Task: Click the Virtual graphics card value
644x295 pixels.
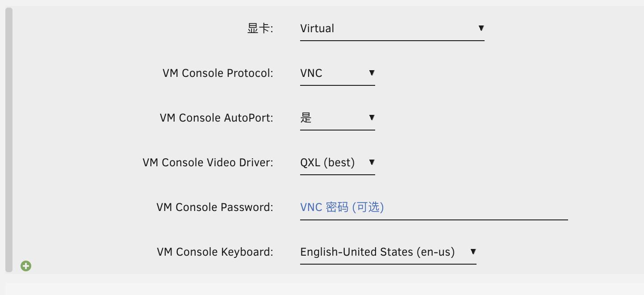Action: click(x=318, y=28)
